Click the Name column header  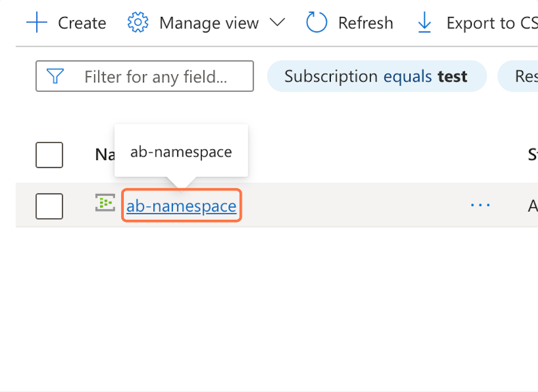coord(104,155)
